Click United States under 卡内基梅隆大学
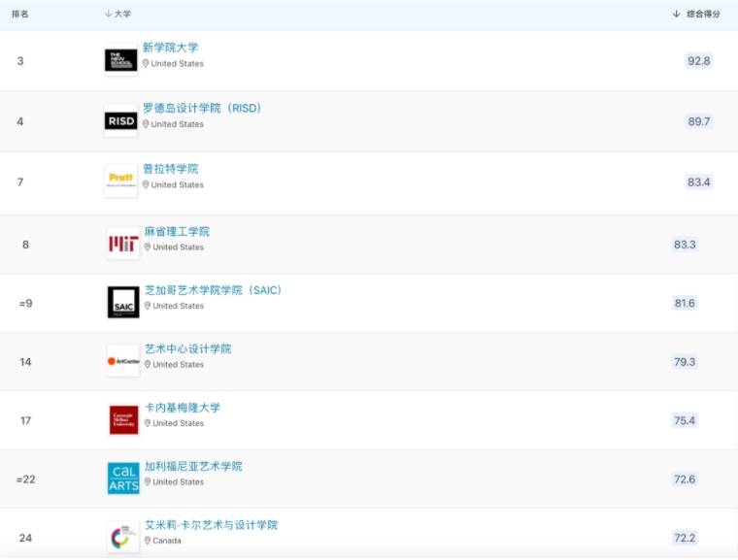This screenshot has height=560, width=738. tap(179, 423)
